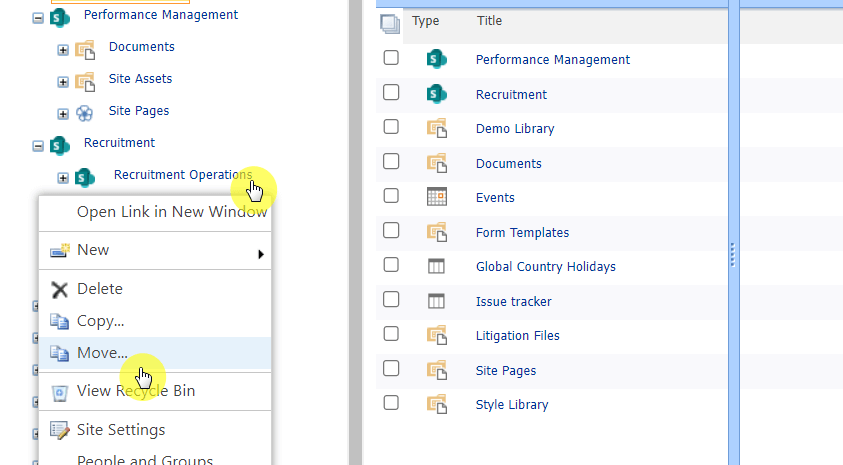Viewport: 843px width, 465px height.
Task: Tick the Documents row checkbox in list
Action: point(391,161)
